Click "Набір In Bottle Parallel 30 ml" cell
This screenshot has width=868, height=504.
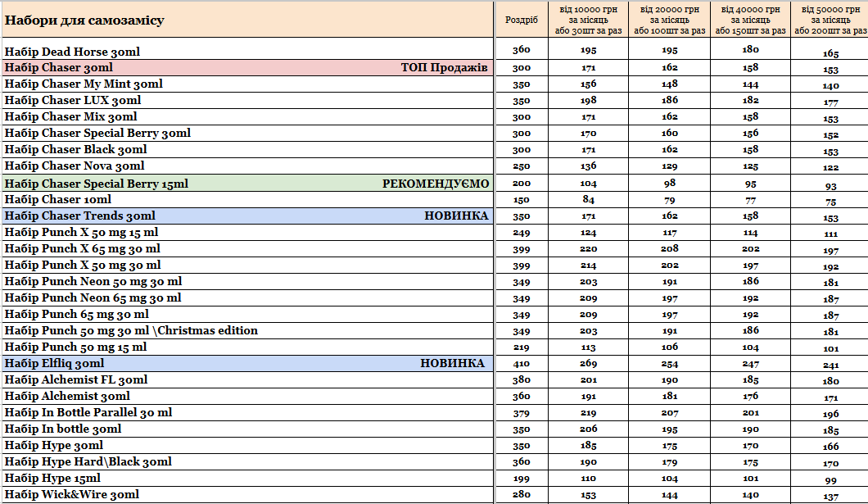pyautogui.click(x=88, y=413)
